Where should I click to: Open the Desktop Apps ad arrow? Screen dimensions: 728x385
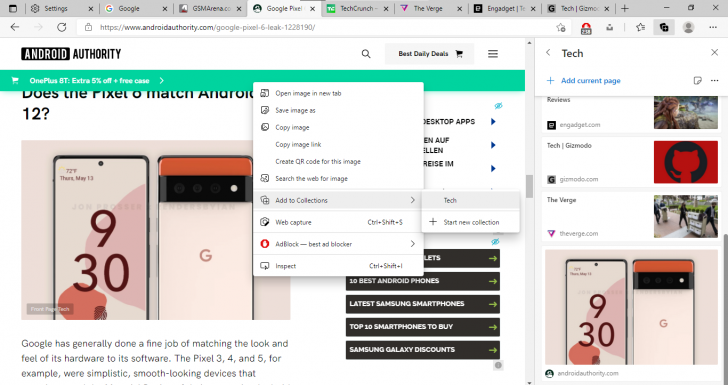pyautogui.click(x=493, y=122)
